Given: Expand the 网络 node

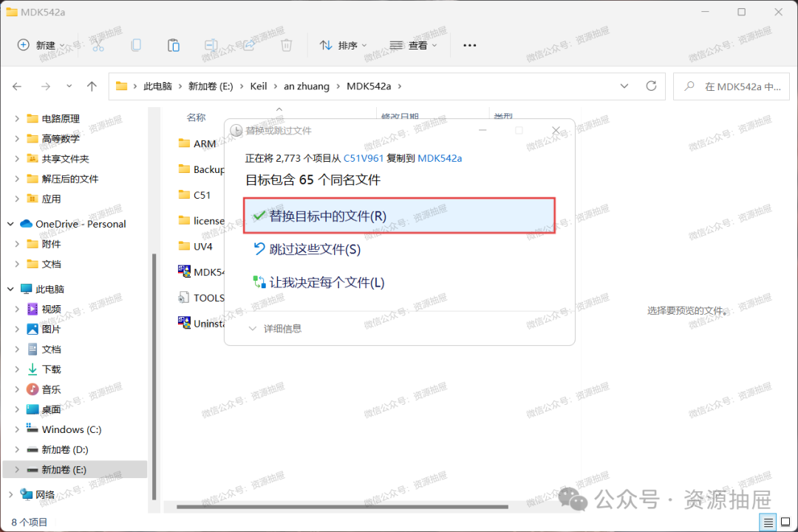Looking at the screenshot, I should (10, 495).
